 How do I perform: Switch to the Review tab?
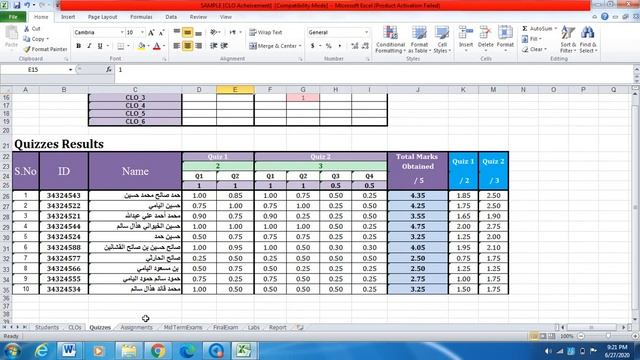tap(198, 17)
